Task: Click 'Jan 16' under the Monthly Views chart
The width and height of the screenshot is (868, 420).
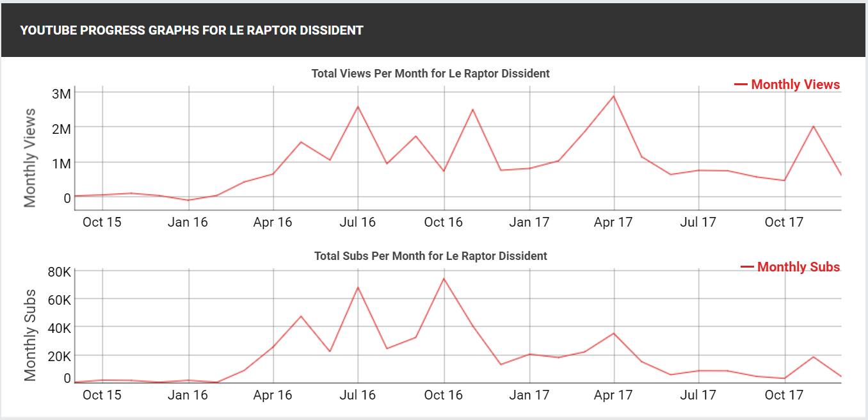Action: coord(188,222)
